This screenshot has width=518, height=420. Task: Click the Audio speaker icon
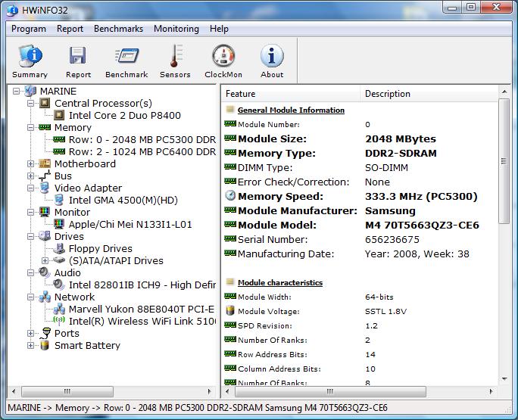(x=45, y=272)
